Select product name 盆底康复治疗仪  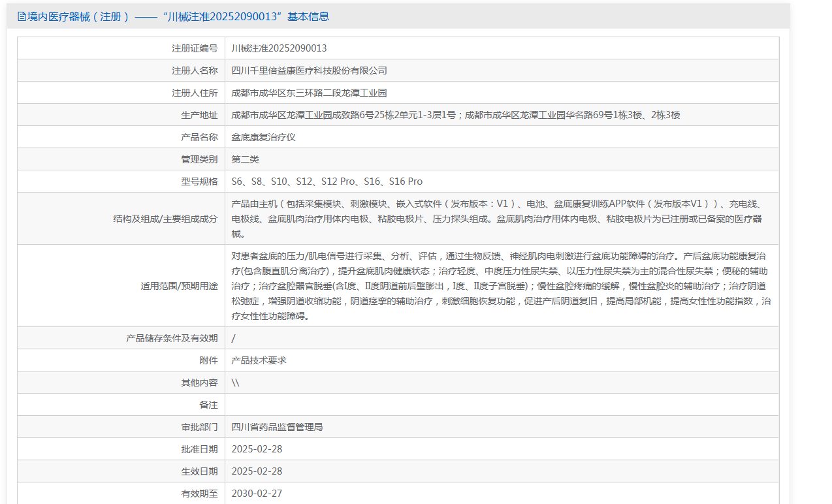(x=263, y=137)
